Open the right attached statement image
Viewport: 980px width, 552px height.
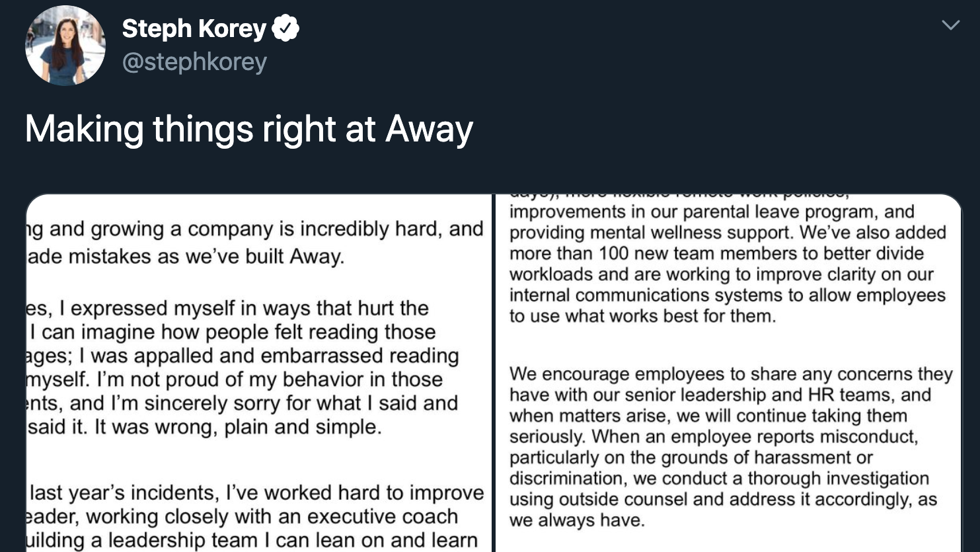pyautogui.click(x=728, y=373)
